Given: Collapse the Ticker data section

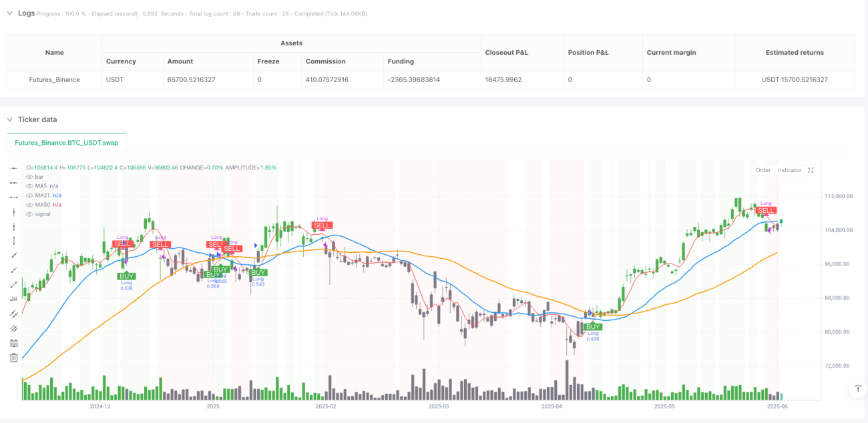Looking at the screenshot, I should pos(9,119).
